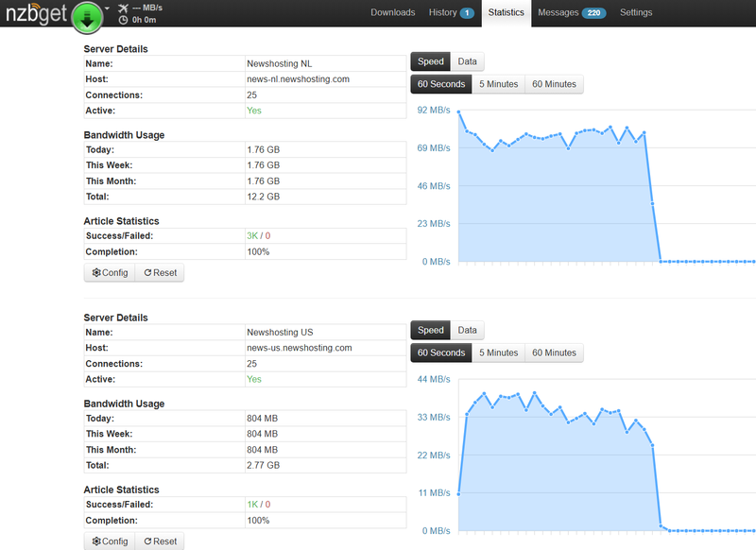756x550 pixels.
Task: Open the dropdown arrow beside the download button
Action: click(108, 8)
